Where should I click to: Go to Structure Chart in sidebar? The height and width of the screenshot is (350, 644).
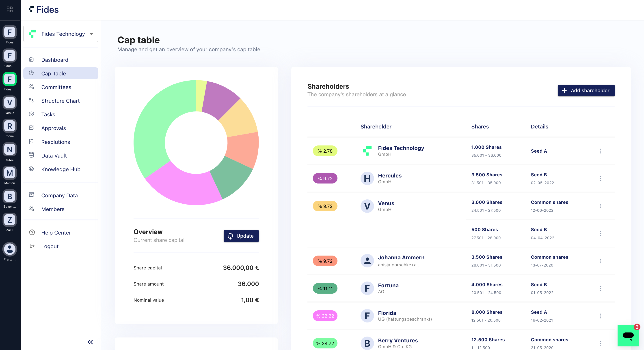(60, 101)
